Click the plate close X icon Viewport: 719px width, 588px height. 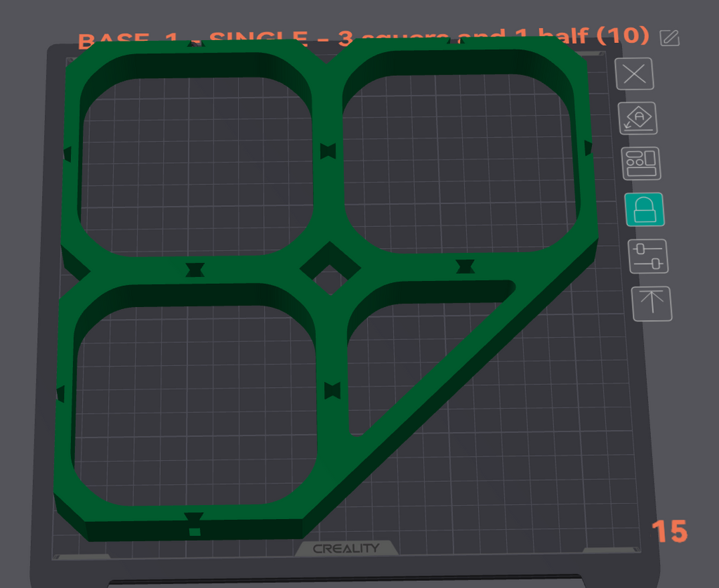point(634,74)
